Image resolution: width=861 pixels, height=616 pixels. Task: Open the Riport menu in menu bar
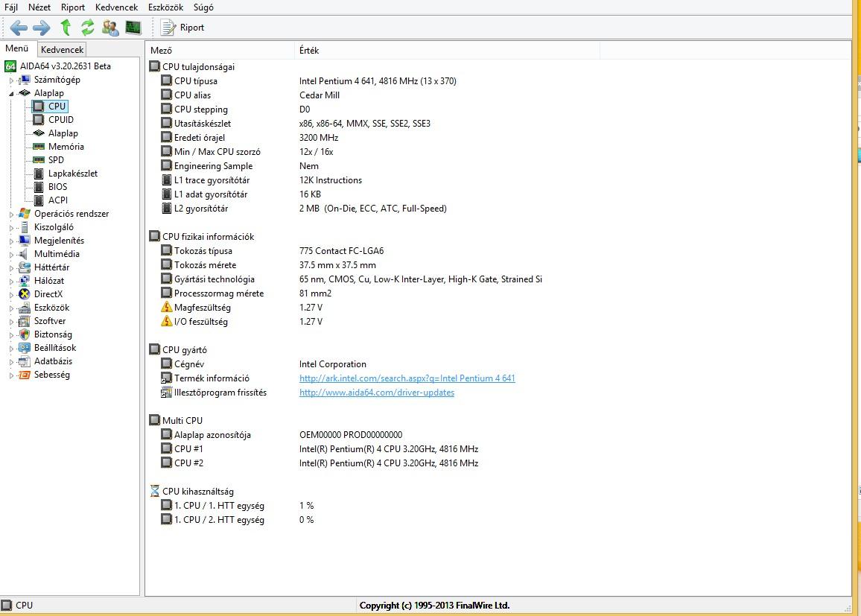click(73, 7)
